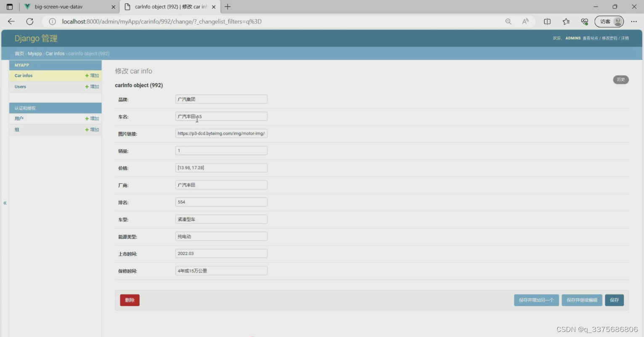
Task: Click the 保存 button
Action: (x=615, y=300)
